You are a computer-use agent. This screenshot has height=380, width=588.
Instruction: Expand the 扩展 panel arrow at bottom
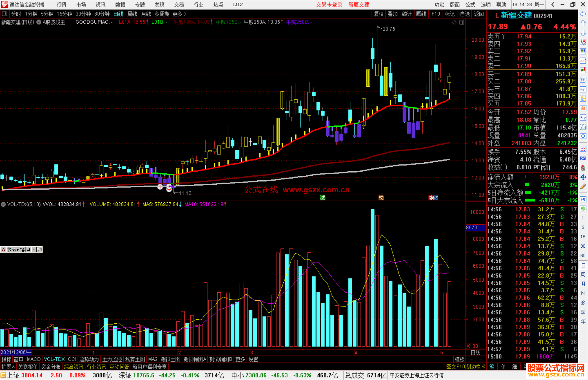click(8, 367)
